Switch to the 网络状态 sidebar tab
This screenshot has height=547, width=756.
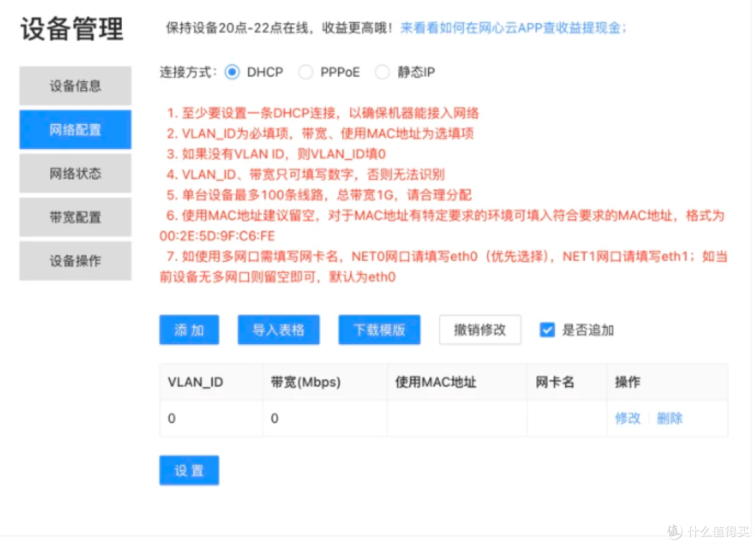pyautogui.click(x=75, y=173)
